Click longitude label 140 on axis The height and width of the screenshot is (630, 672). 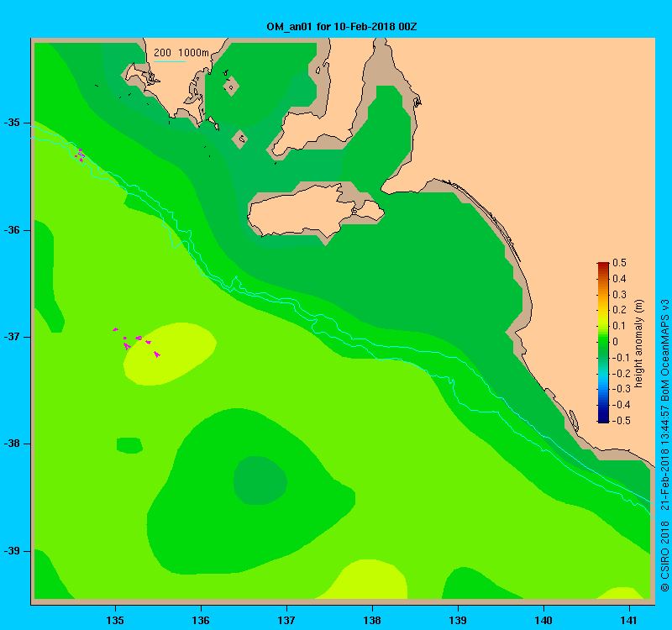[x=543, y=620]
